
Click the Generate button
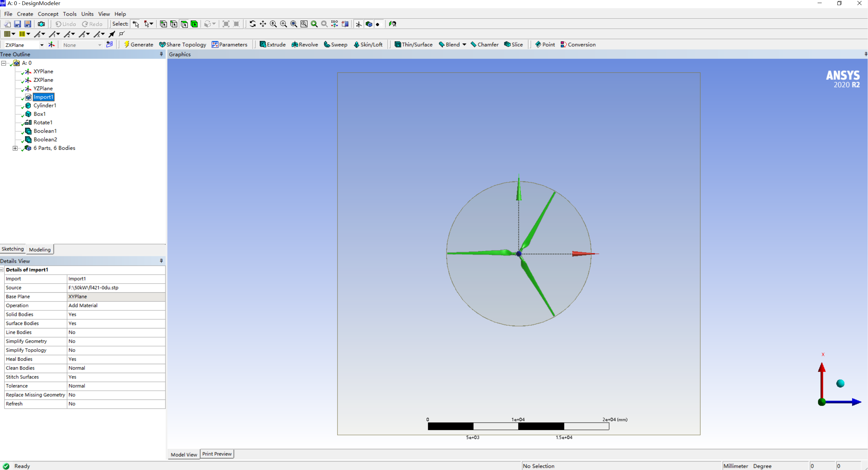(139, 45)
